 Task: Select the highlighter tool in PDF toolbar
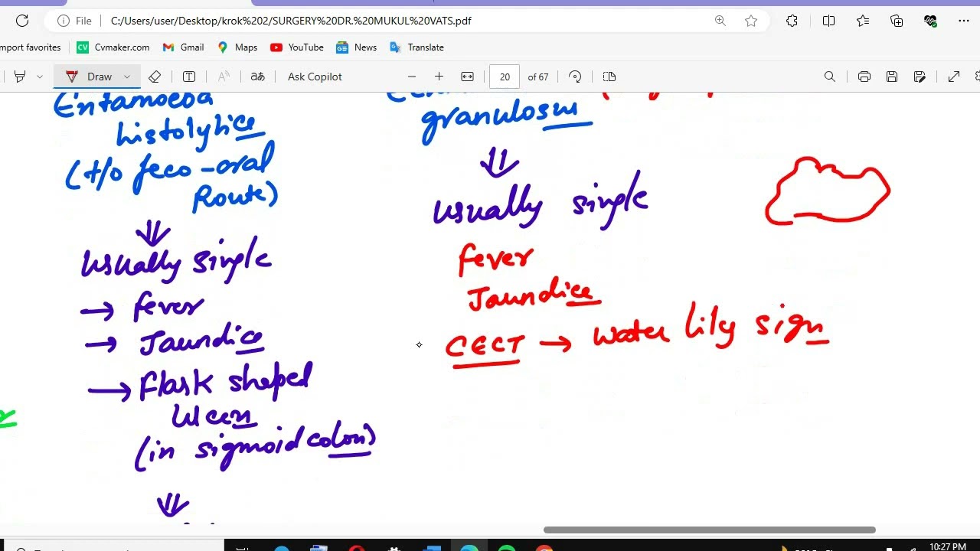pyautogui.click(x=20, y=77)
